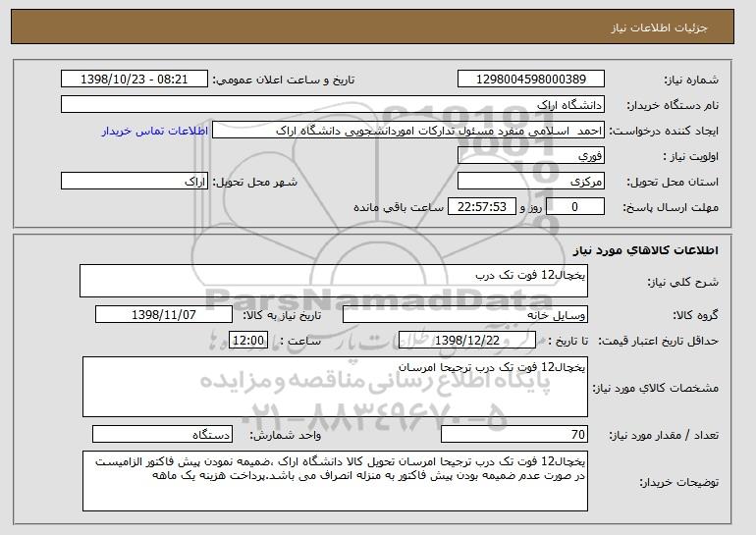Click the label تعداد / مقدار مورد نیاز
Image resolution: width=756 pixels, height=535 pixels.
[x=664, y=435]
